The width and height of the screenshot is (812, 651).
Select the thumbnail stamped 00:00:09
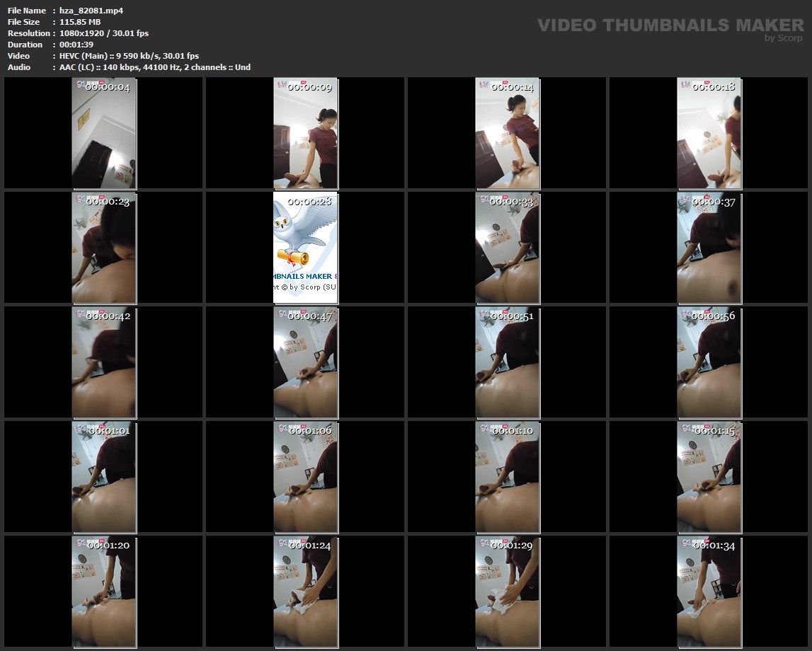click(306, 133)
